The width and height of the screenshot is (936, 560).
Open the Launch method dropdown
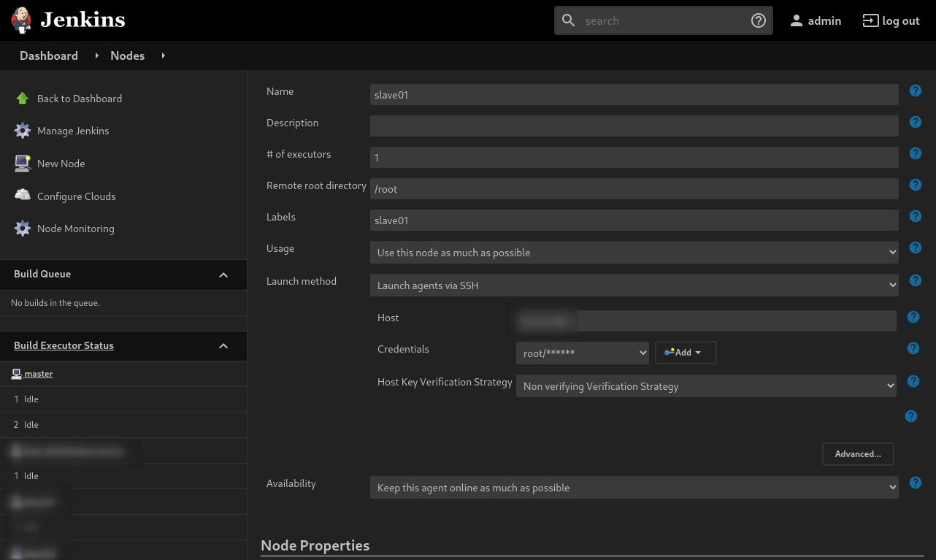(x=634, y=285)
